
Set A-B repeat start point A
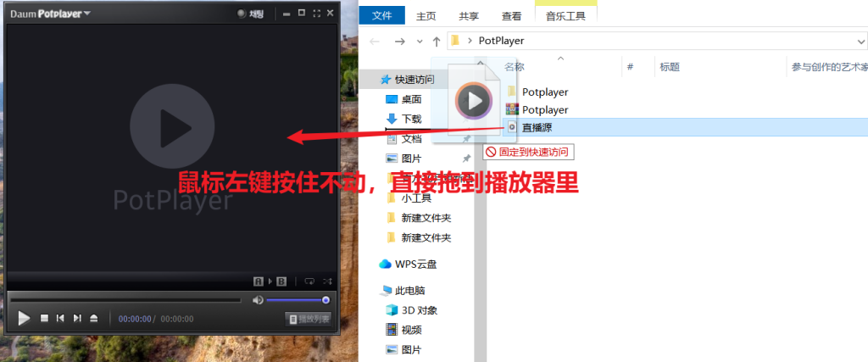point(258,281)
